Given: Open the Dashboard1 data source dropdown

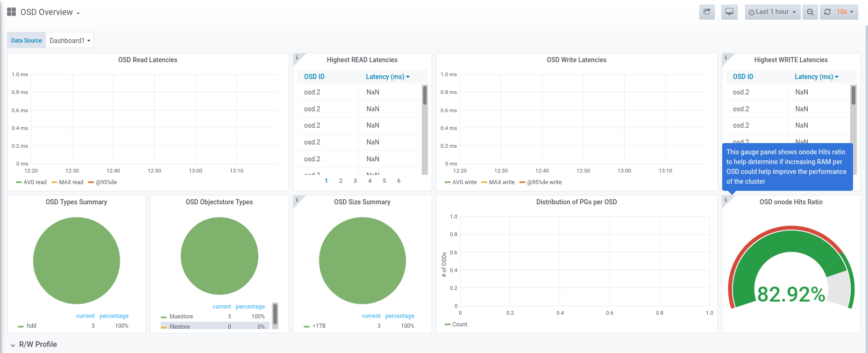Looking at the screenshot, I should pyautogui.click(x=70, y=40).
